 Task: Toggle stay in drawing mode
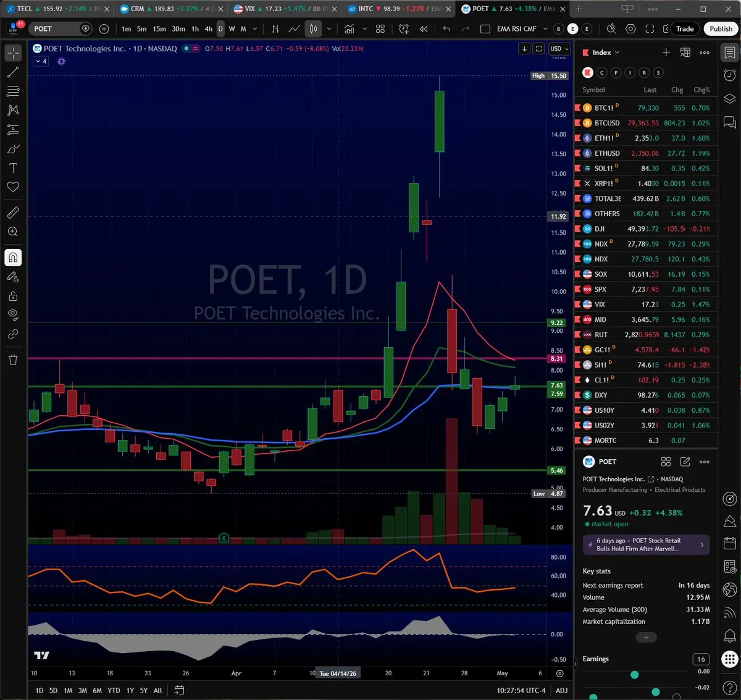click(x=13, y=277)
